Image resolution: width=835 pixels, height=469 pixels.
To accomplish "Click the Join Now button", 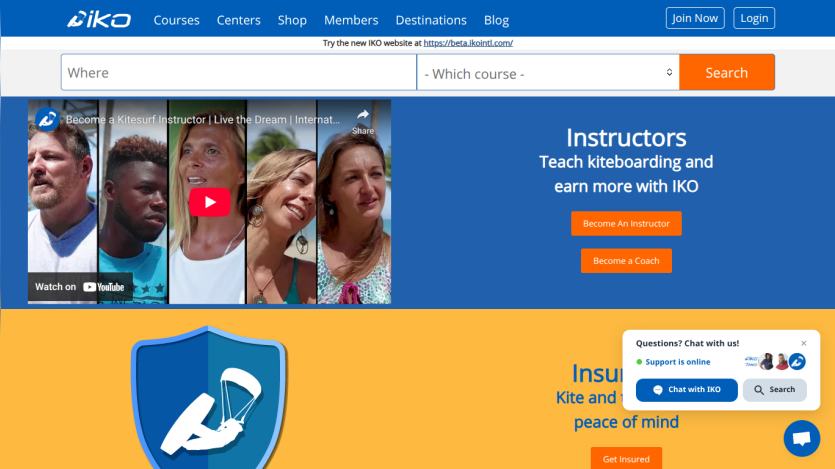I will (695, 18).
